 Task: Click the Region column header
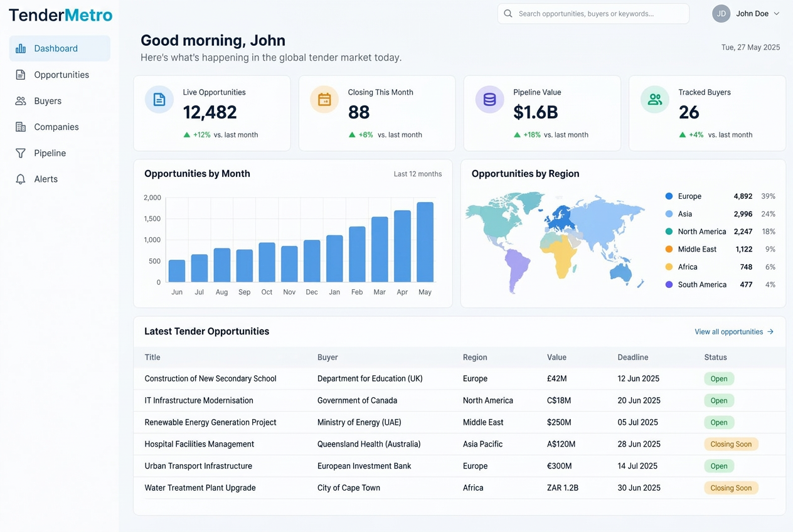tap(475, 358)
